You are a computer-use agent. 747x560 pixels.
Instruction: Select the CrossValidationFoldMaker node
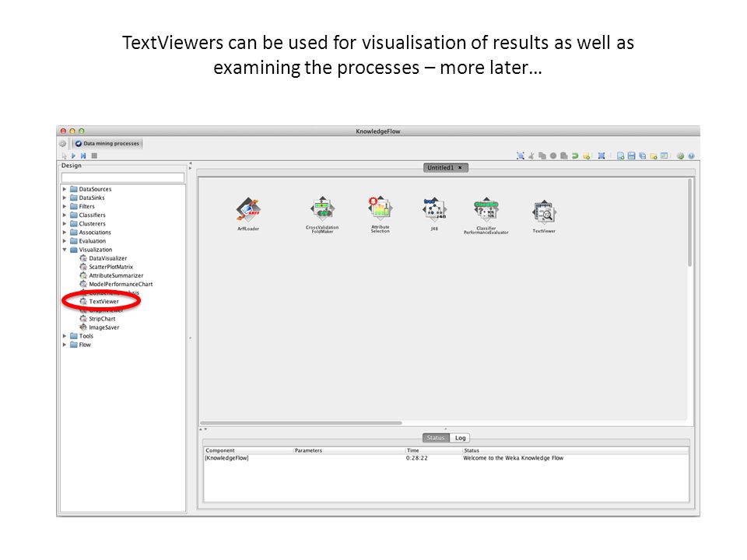click(x=322, y=209)
